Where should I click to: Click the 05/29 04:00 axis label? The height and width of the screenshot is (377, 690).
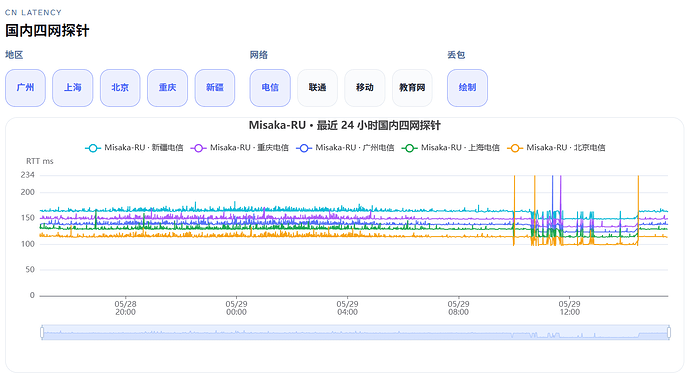[347, 308]
